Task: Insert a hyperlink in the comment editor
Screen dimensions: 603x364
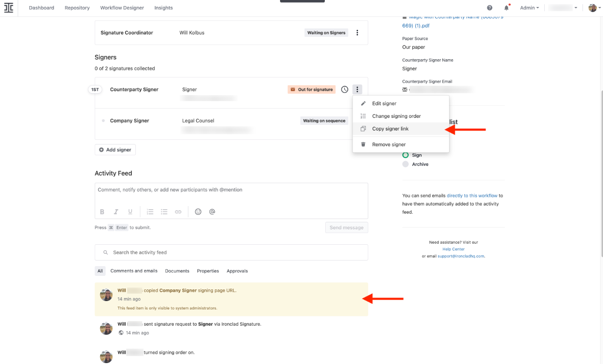Action: tap(178, 212)
